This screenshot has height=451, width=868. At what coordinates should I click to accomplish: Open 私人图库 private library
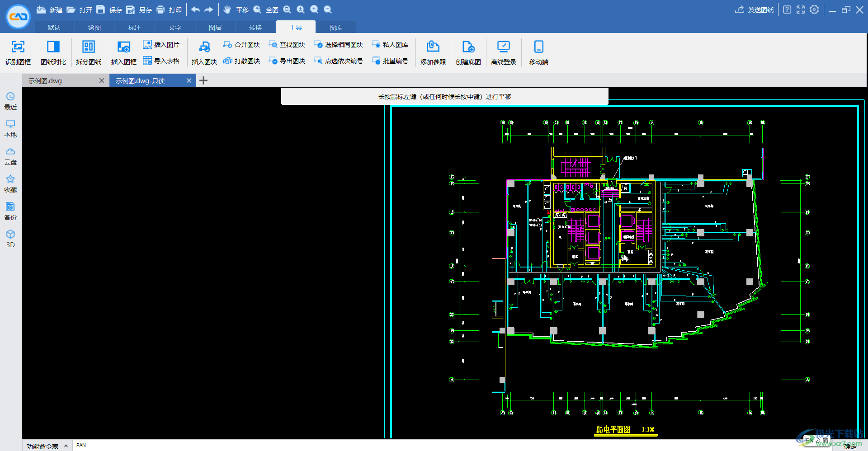[x=390, y=44]
